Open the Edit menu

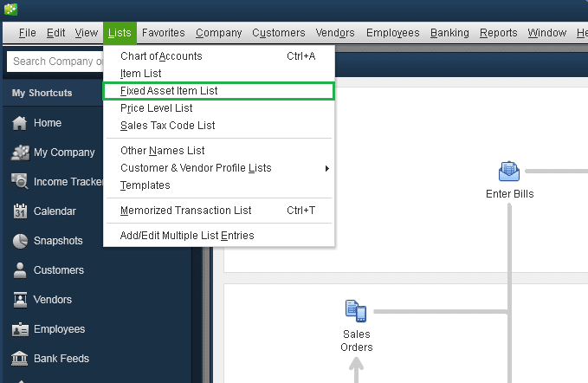click(x=56, y=33)
